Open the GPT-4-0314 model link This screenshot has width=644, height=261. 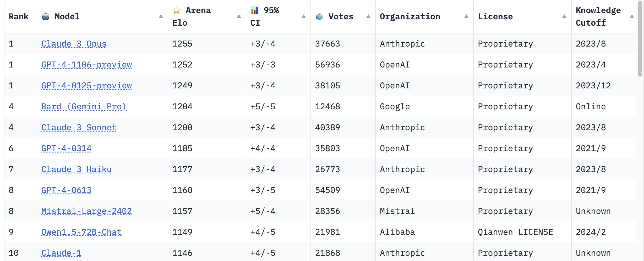66,148
